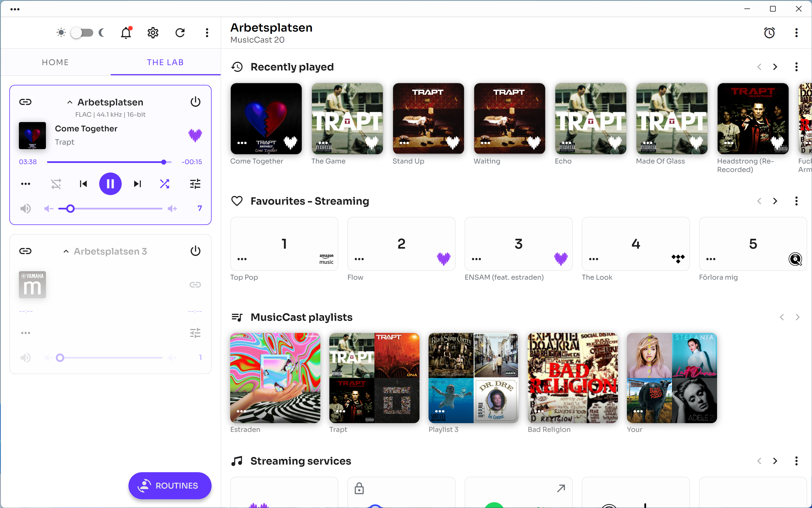Click the playback progress slider
812x508 pixels.
109,162
